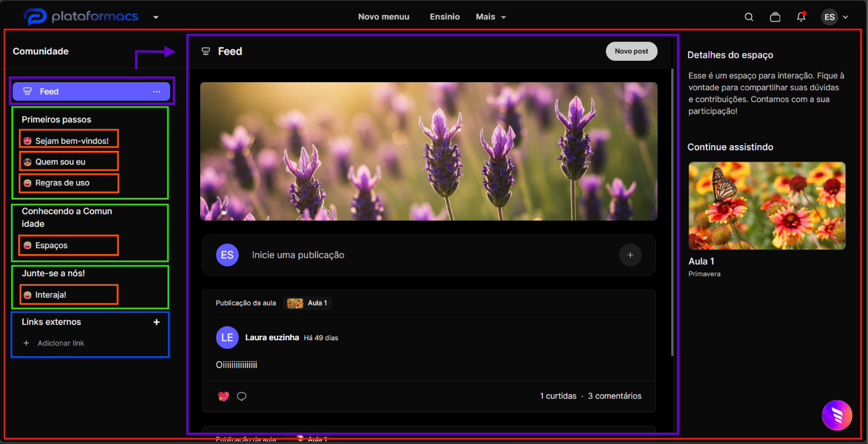Open the three-dot options on Feed item
Screen dimensions: 868x444
(157, 91)
